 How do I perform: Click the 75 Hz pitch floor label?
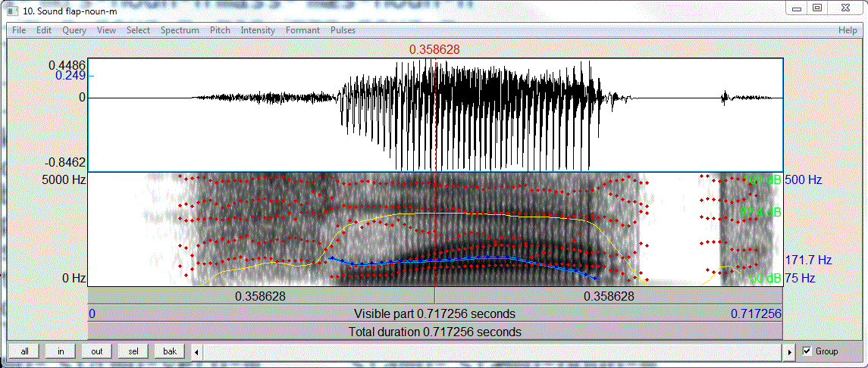pos(801,279)
